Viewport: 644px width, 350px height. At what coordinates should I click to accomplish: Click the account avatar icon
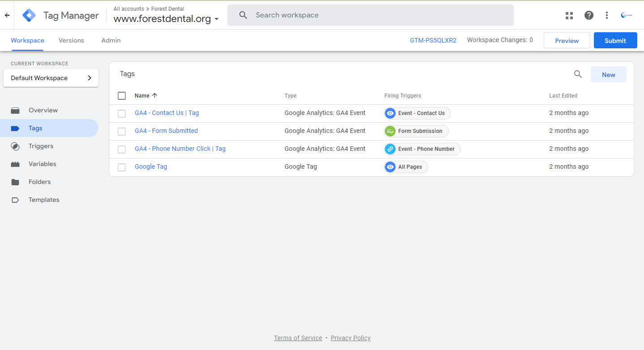(627, 15)
